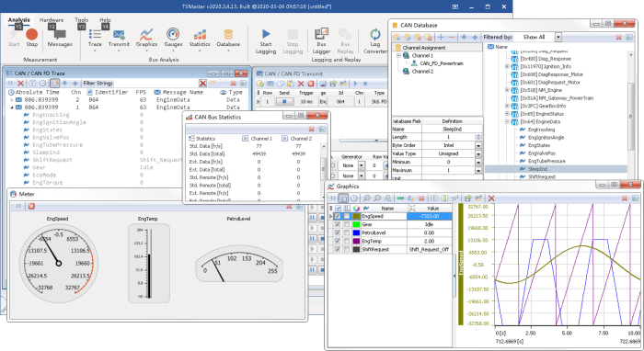Screen dimensions: 644x351
Task: Open the Log Converter tool
Action: tap(375, 41)
